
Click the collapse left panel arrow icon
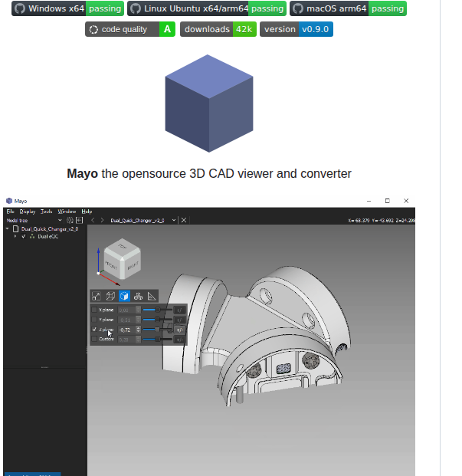80,220
